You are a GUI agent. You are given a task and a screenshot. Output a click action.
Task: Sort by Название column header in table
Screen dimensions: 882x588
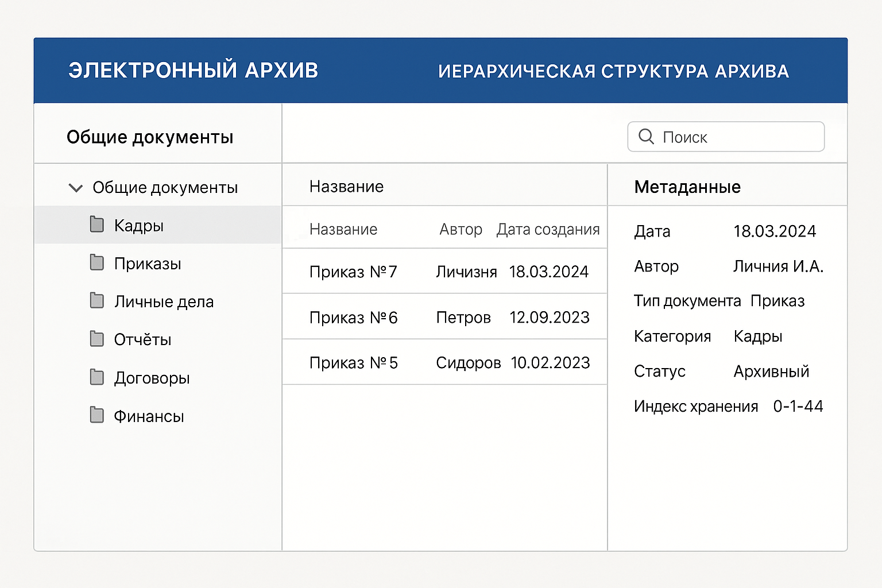click(x=343, y=229)
